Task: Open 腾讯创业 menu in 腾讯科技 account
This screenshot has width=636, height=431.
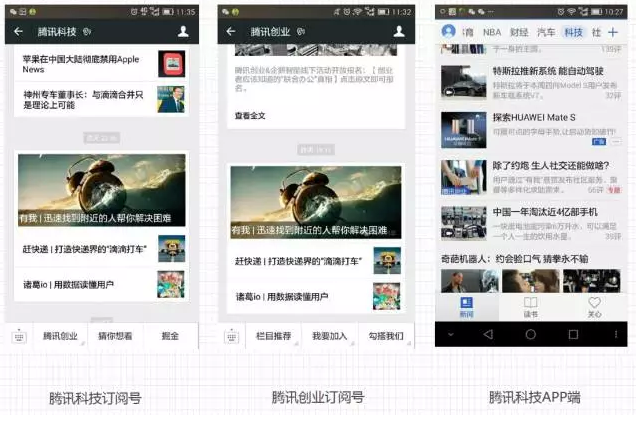Action: [x=60, y=336]
